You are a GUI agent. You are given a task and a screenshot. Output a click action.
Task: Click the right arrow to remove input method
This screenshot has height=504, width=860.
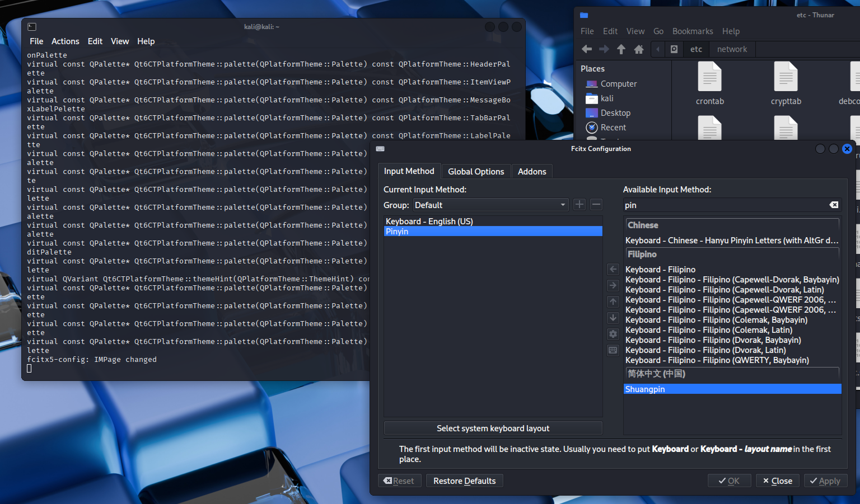pyautogui.click(x=613, y=286)
